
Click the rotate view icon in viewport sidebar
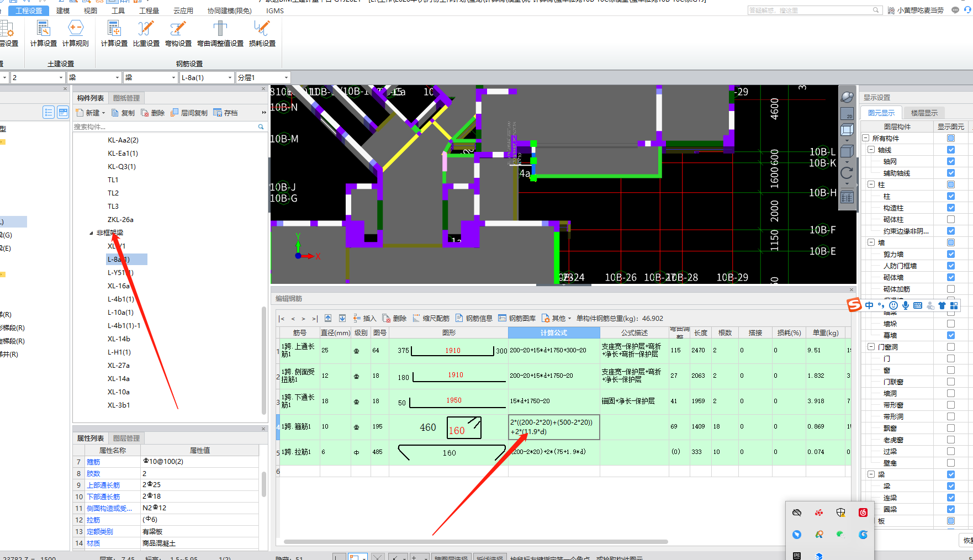[x=847, y=172]
